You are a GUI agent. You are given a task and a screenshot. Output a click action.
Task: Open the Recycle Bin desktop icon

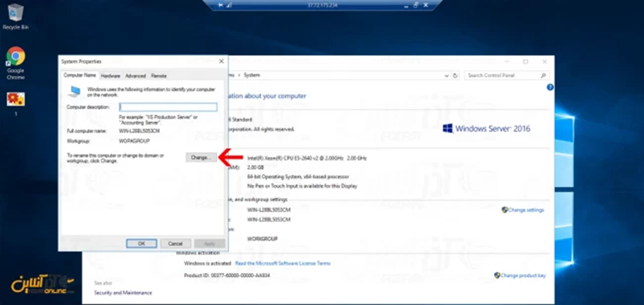pyautogui.click(x=16, y=16)
